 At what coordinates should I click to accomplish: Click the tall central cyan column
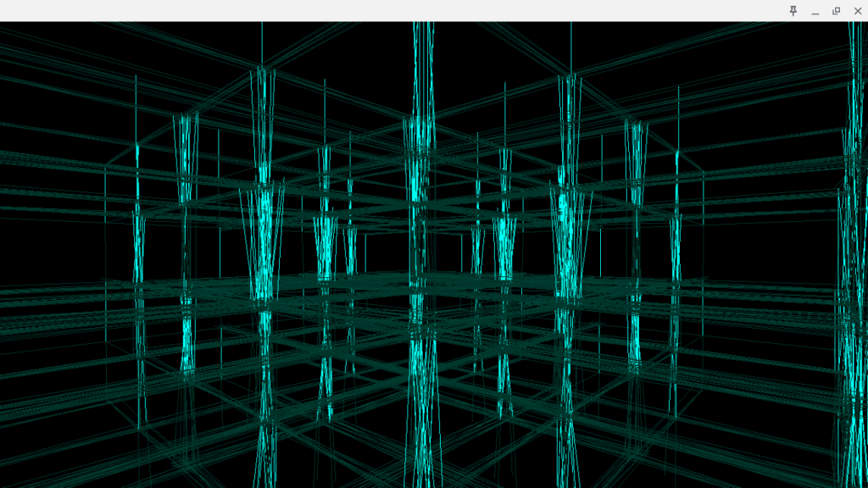[x=421, y=212]
